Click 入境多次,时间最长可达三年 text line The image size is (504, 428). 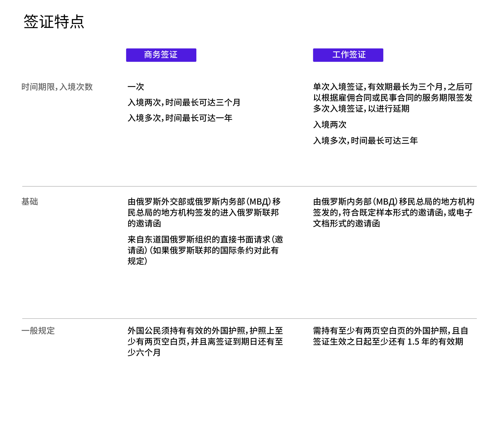pos(365,141)
